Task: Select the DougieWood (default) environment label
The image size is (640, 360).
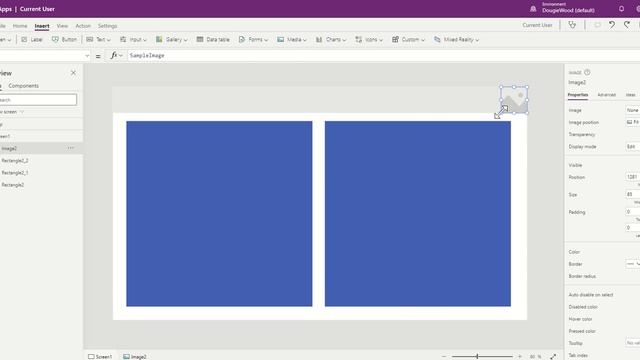Action: tap(568, 11)
